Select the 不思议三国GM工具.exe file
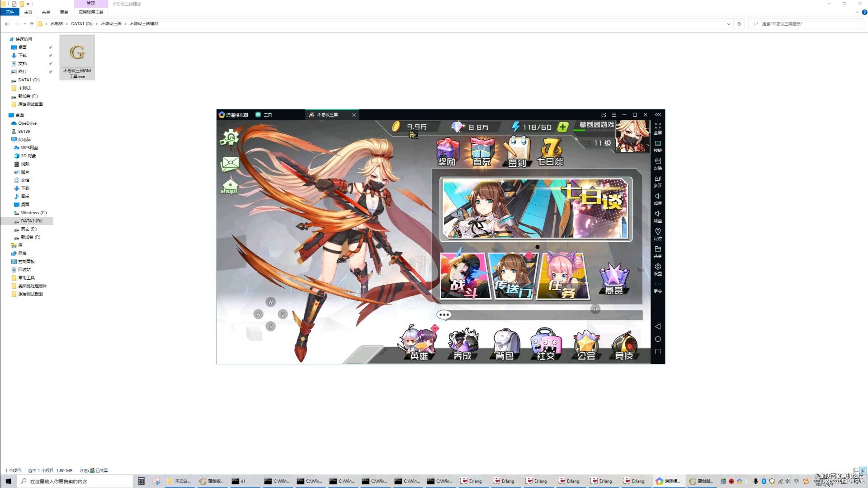The width and height of the screenshot is (868, 488). coord(77,57)
